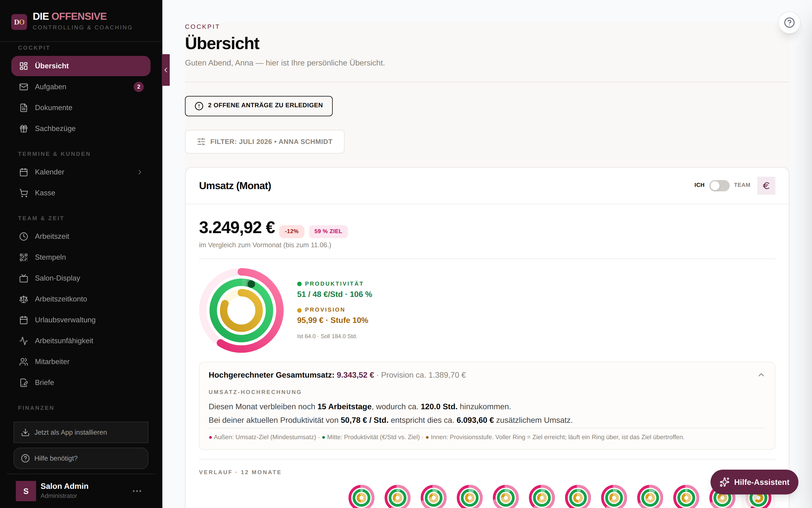Click the 59 % ZIEL badge
This screenshot has width=812, height=508.
328,231
